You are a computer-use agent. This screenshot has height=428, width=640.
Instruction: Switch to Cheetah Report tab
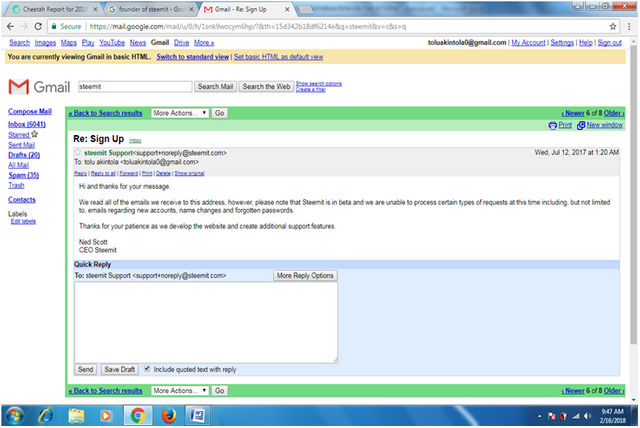tap(54, 9)
